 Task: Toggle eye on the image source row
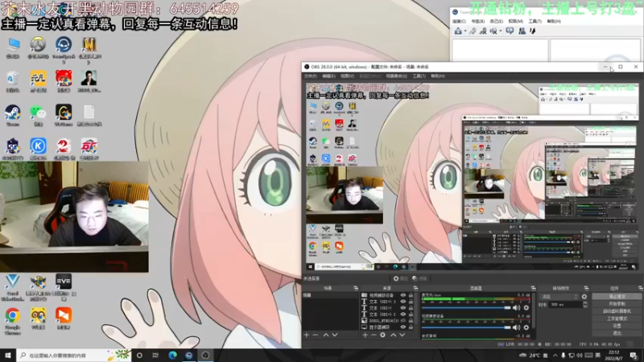pyautogui.click(x=403, y=320)
